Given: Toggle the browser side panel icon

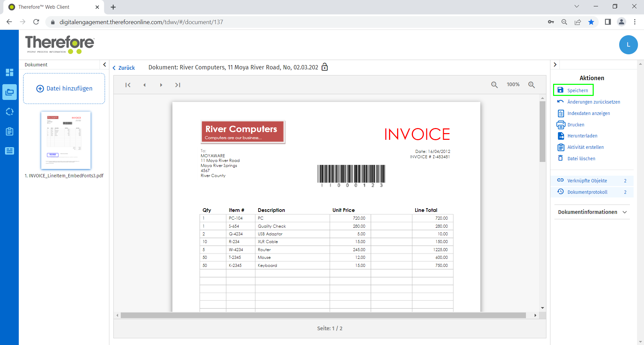Looking at the screenshot, I should tap(607, 22).
